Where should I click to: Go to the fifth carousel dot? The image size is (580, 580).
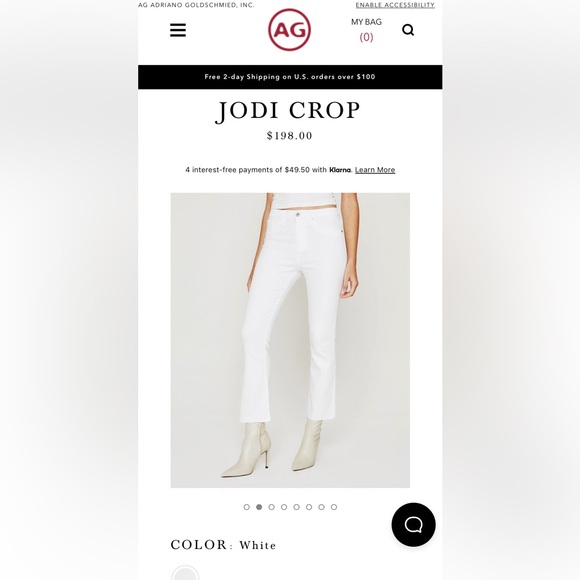296,507
